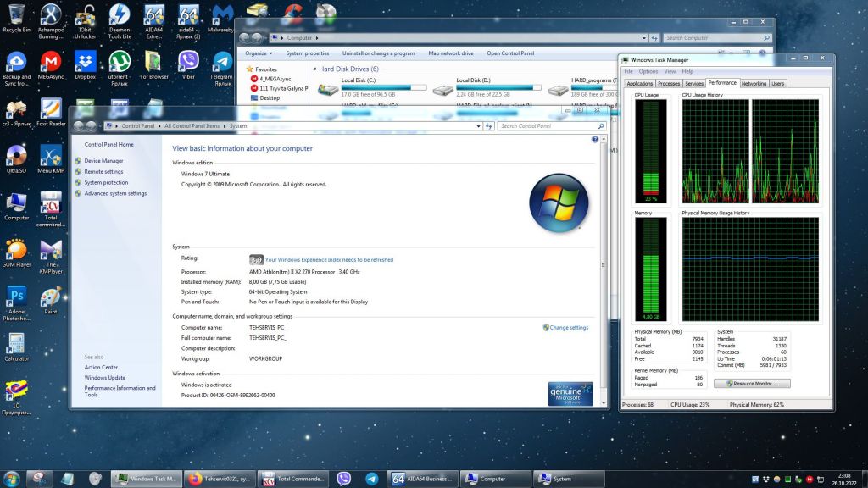The height and width of the screenshot is (488, 868).
Task: Launch Adobe Photoshop desktop shortcut
Action: tap(16, 303)
